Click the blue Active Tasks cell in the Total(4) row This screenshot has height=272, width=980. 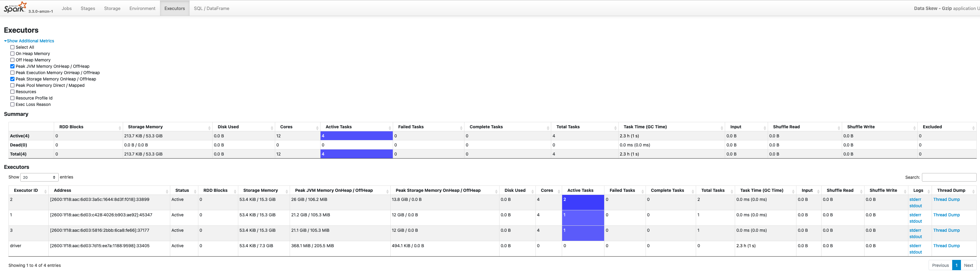click(x=357, y=154)
